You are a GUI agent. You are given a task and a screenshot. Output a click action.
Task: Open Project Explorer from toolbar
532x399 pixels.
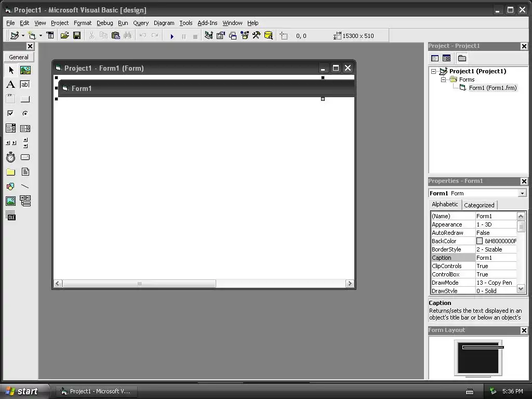[x=209, y=36]
